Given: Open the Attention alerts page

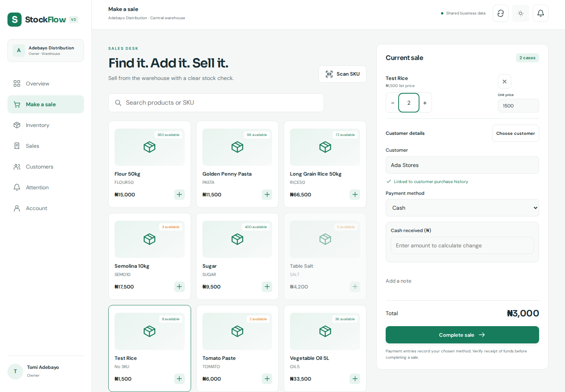Looking at the screenshot, I should [46, 187].
